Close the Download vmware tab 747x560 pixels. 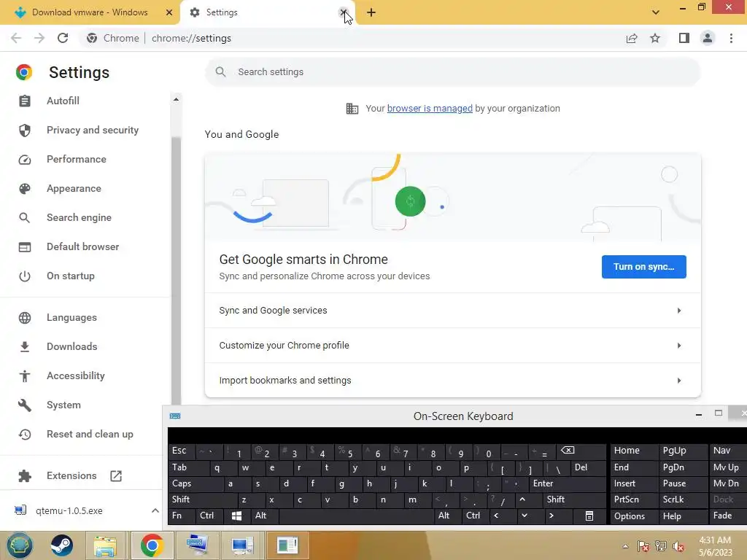pos(169,12)
